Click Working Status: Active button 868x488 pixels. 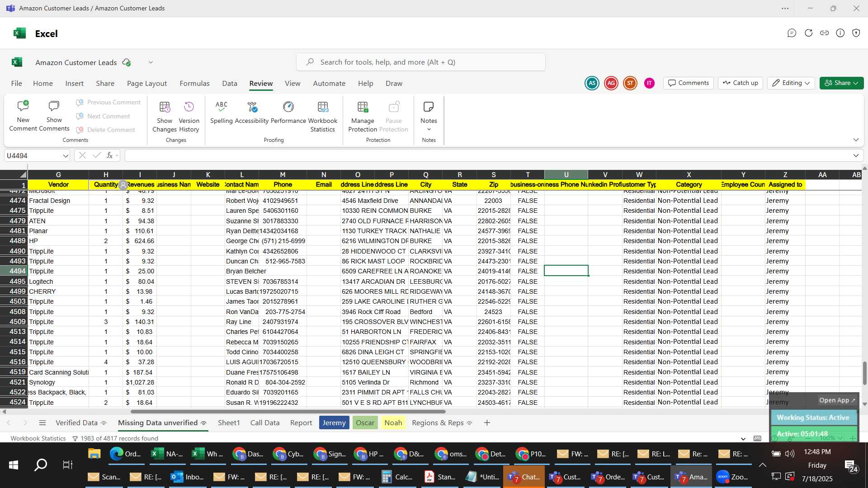click(813, 418)
